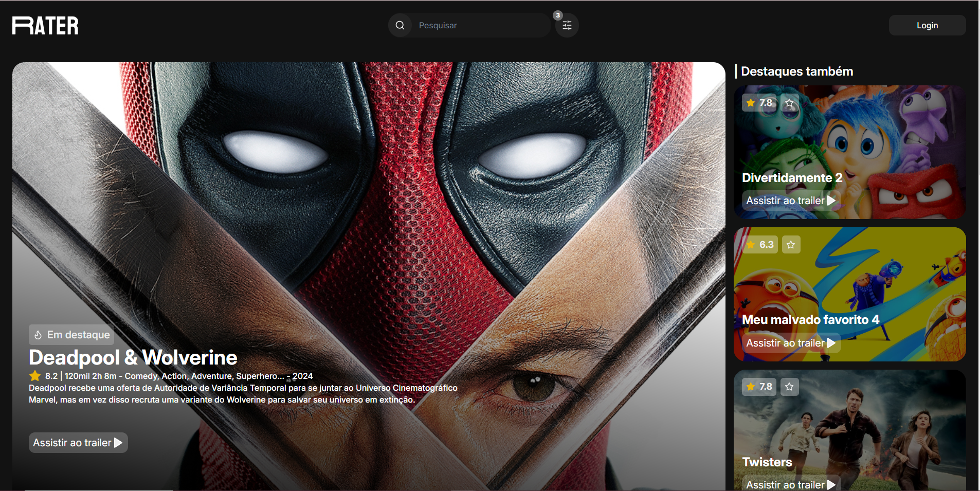Click the search magnifier icon
980x491 pixels.
(x=400, y=25)
